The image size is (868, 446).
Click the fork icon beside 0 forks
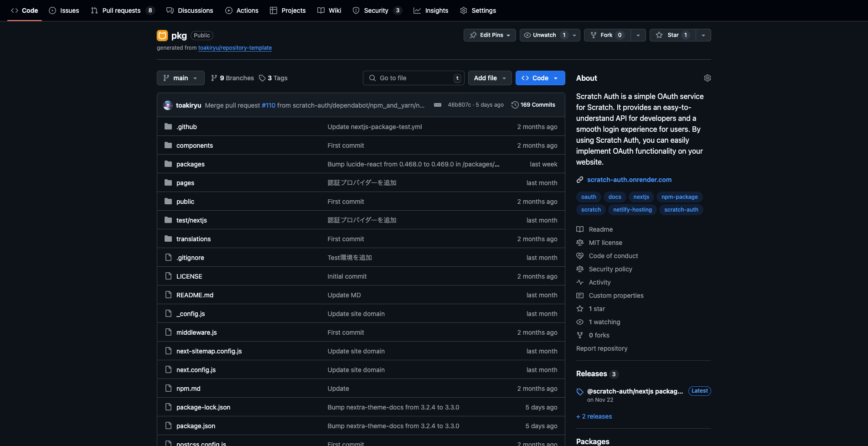point(580,335)
